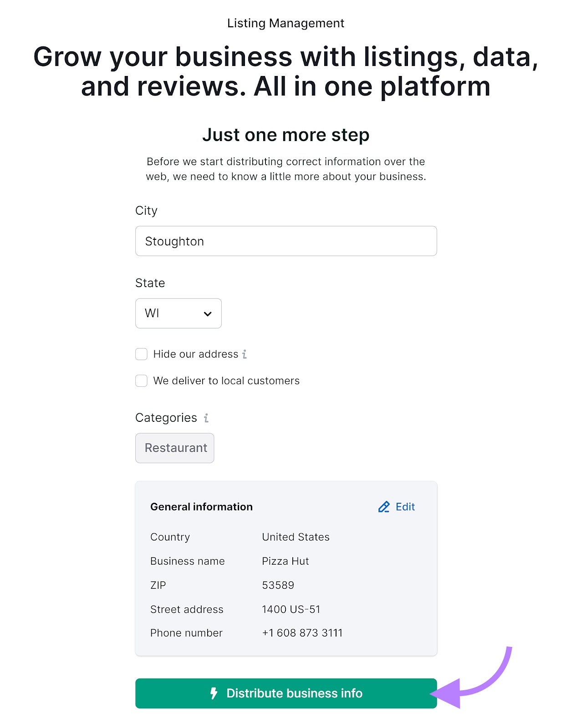Click the Pizza Hut business name value
The height and width of the screenshot is (728, 571).
[285, 561]
